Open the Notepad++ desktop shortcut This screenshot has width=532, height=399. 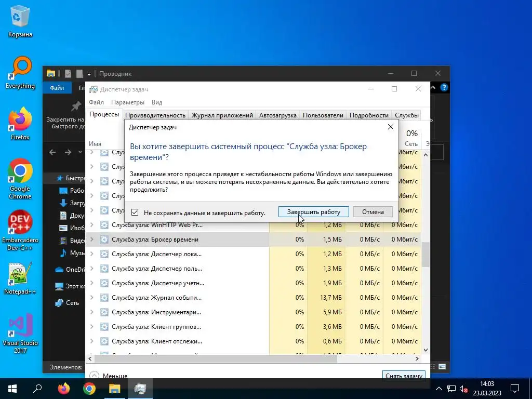[x=20, y=278]
